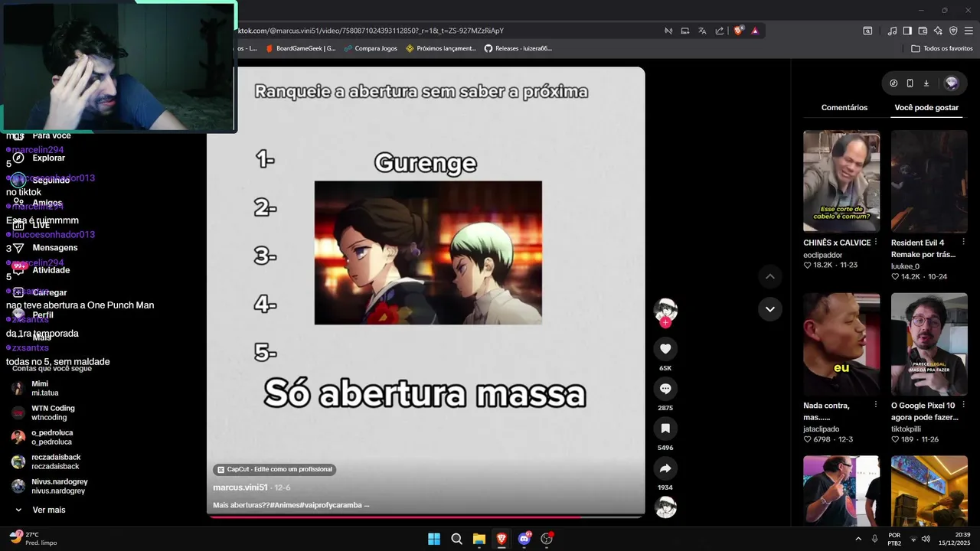The image size is (980, 551).
Task: Open OBS Studio from the taskbar
Action: point(547,539)
